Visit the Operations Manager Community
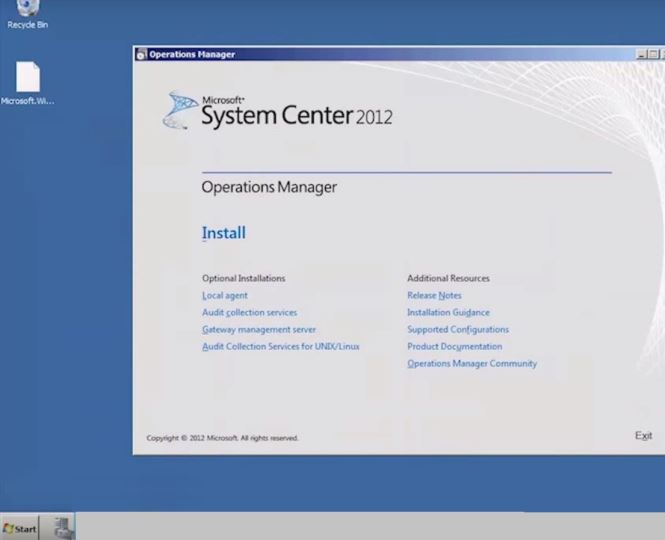The width and height of the screenshot is (665, 540). click(x=471, y=364)
